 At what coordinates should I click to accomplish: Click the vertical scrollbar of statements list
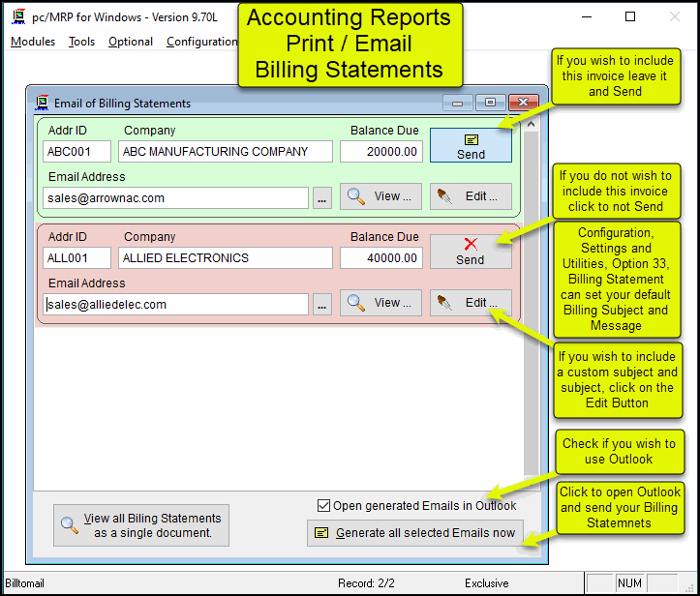[x=531, y=387]
